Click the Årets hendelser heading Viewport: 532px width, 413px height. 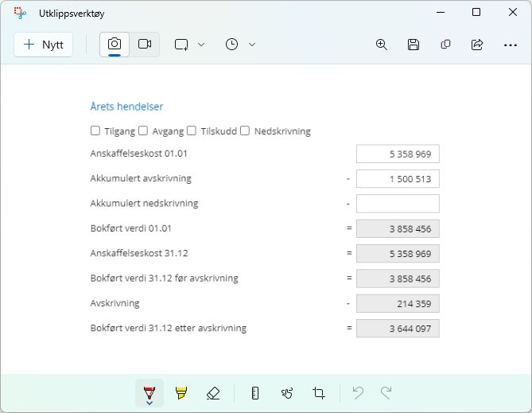click(126, 107)
